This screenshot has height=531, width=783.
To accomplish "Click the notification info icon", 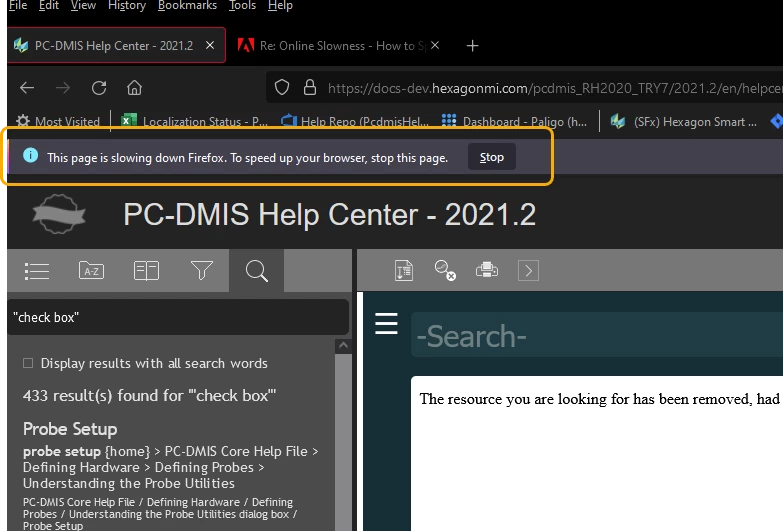I will [30, 155].
